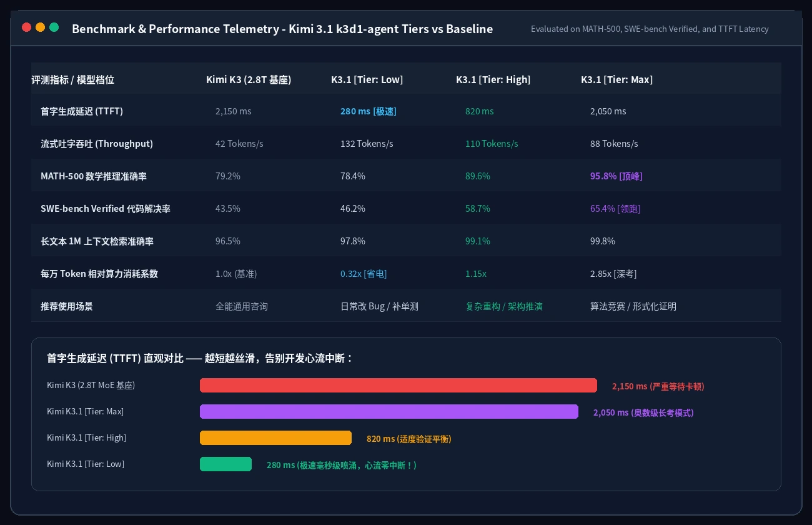Click cell '1.15x'
Screen dimensions: 812x525
pos(476,274)
